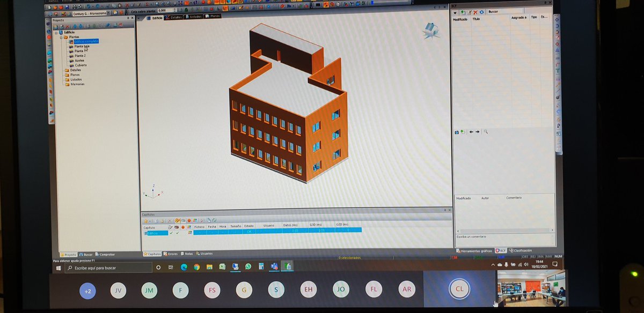The height and width of the screenshot is (313, 644).
Task: Toggle the ORT indicator in status bar
Action: 525,257
